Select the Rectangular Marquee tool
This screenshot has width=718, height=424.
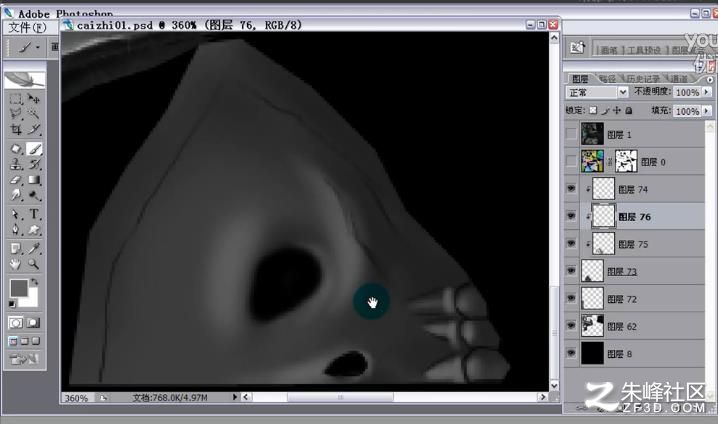tap(16, 99)
